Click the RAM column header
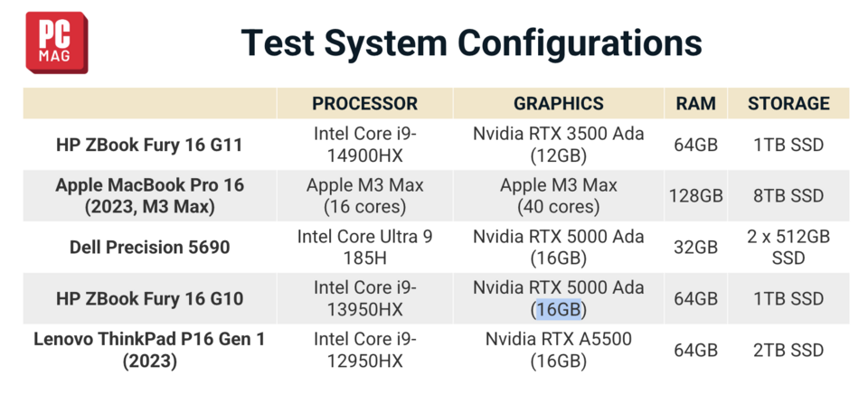This screenshot has height=404, width=868. tap(695, 103)
